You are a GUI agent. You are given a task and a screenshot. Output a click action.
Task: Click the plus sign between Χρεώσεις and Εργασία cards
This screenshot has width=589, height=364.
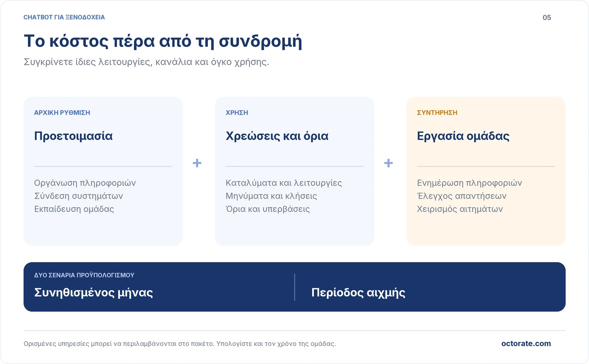pos(388,163)
